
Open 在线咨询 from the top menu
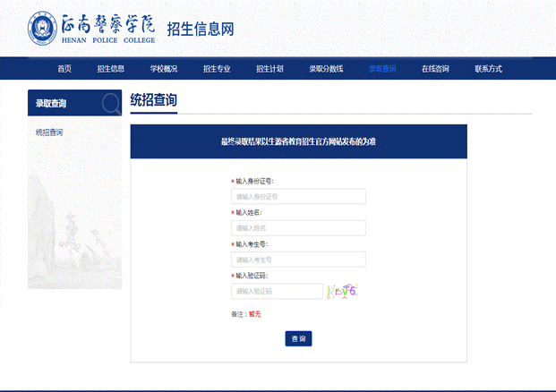point(435,69)
